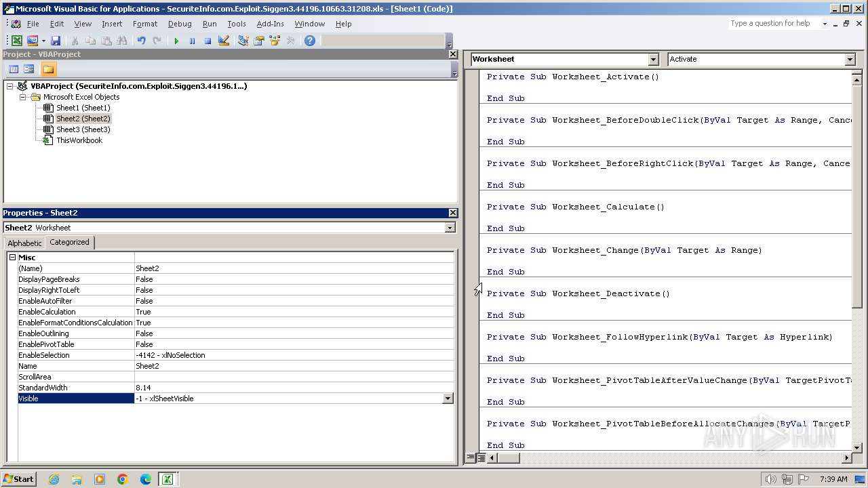Switch to the Alphabetic properties tab
This screenshot has height=488, width=868.
pyautogui.click(x=24, y=243)
